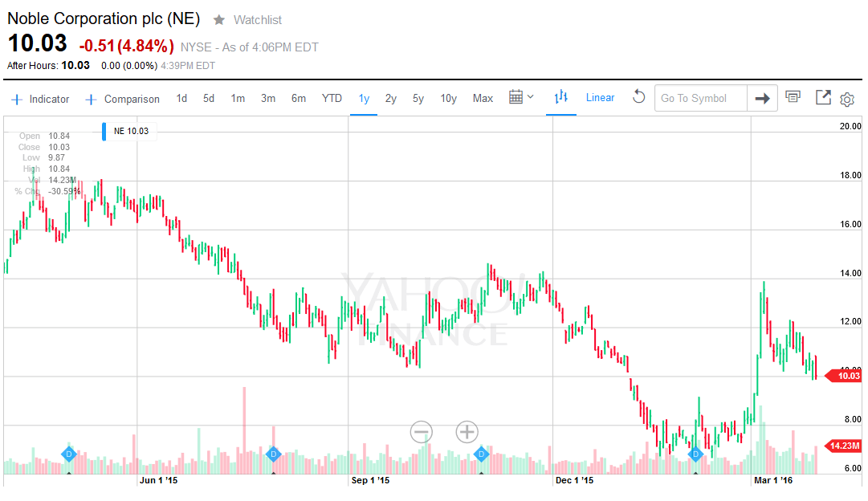Reset the chart with the undo arrow

[639, 97]
